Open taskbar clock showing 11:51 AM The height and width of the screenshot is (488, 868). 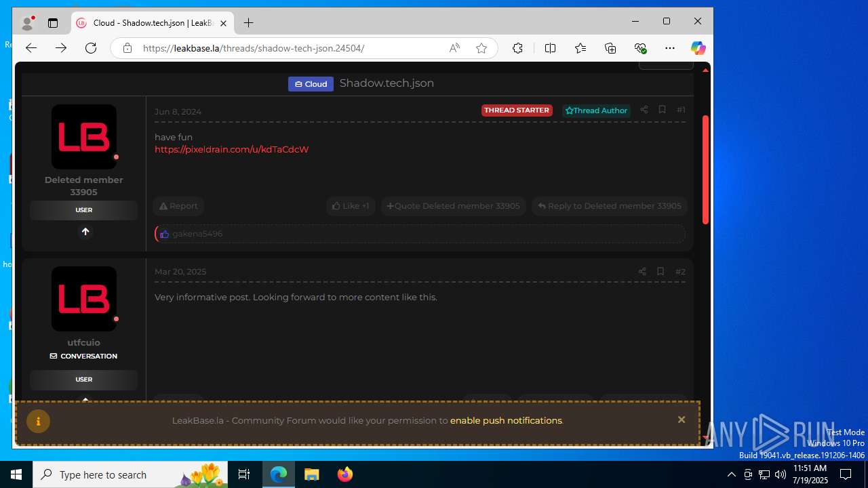coord(810,474)
